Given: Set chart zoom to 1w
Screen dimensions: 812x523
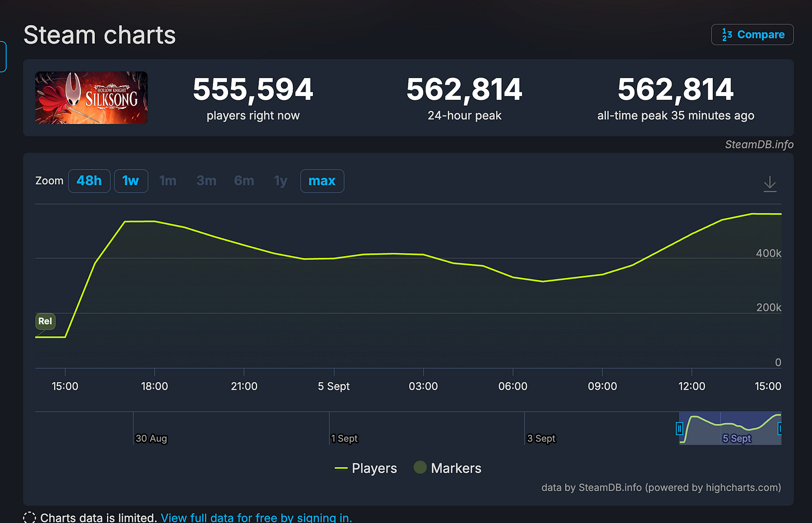Looking at the screenshot, I should (131, 181).
